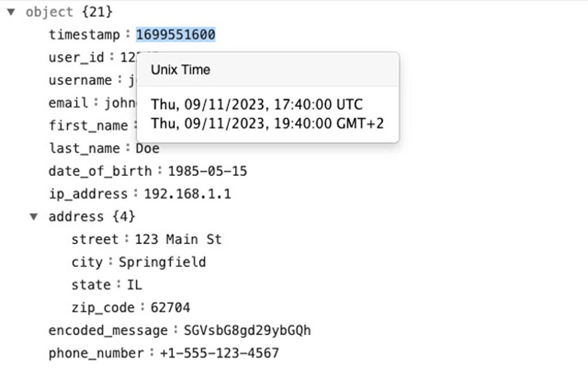The image size is (588, 368).
Task: Select the state value IL
Action: pyautogui.click(x=134, y=285)
